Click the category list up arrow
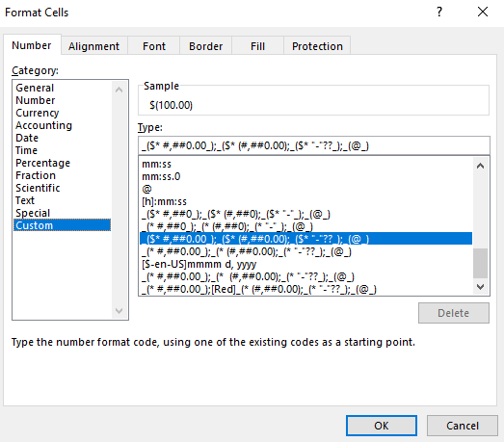Viewport: 504px width, 442px height. pyautogui.click(x=119, y=90)
